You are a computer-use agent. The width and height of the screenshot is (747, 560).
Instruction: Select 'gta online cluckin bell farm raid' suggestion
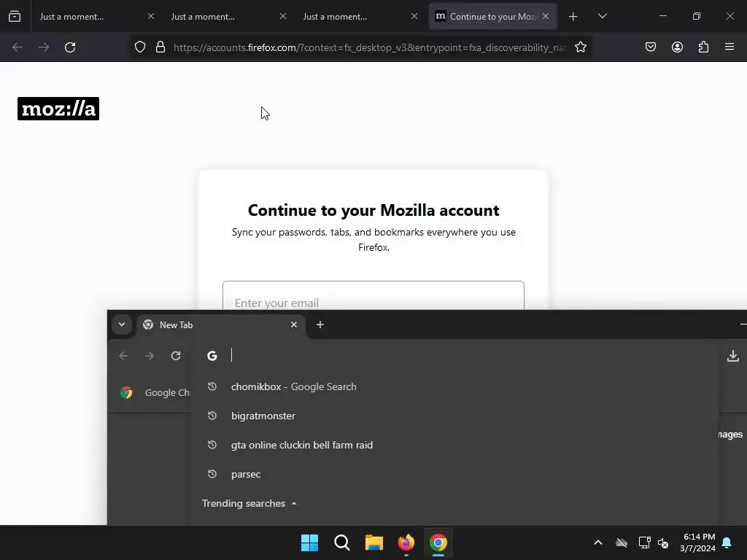[455, 445]
